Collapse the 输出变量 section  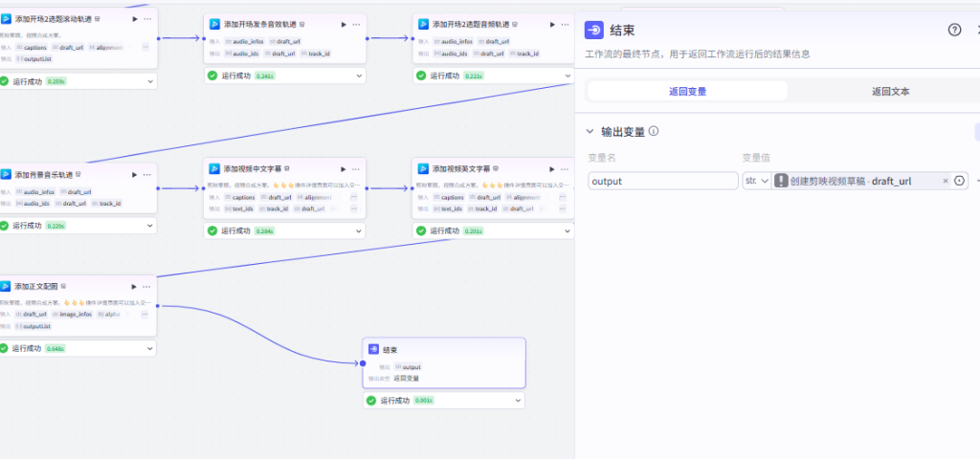[x=590, y=131]
